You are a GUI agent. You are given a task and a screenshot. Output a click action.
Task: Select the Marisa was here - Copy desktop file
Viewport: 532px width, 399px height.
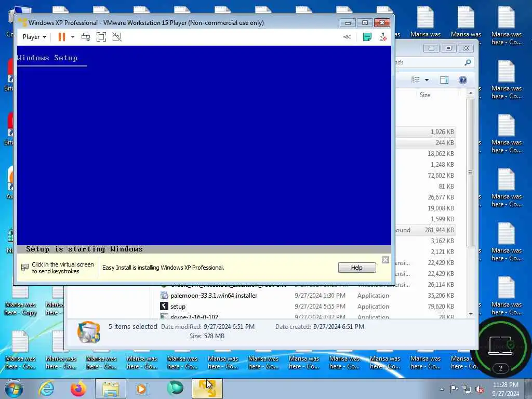pos(20,302)
